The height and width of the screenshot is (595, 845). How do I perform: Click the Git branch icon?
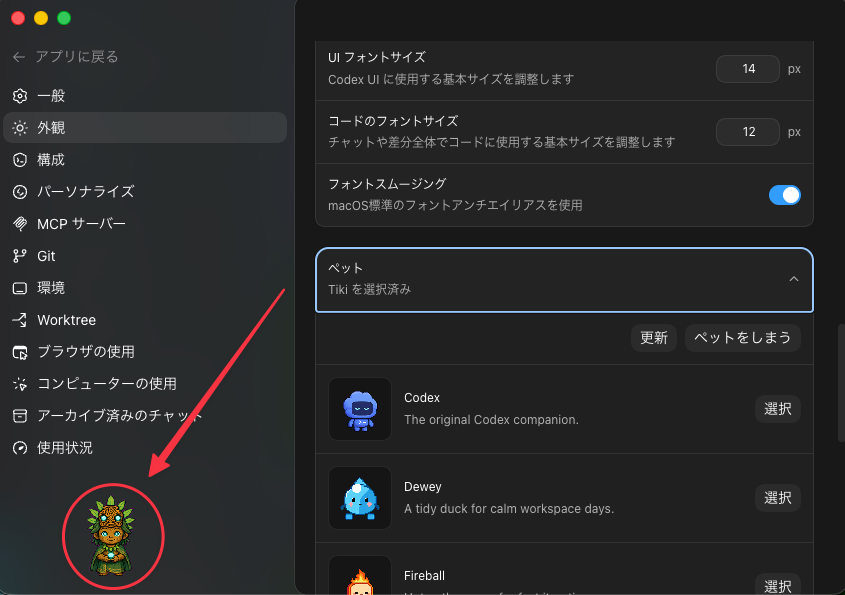click(20, 256)
